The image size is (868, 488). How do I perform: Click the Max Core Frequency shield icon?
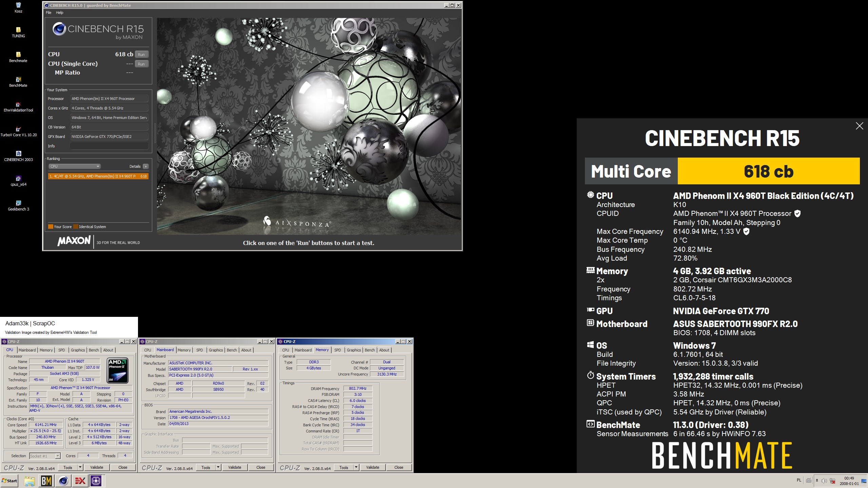point(746,231)
